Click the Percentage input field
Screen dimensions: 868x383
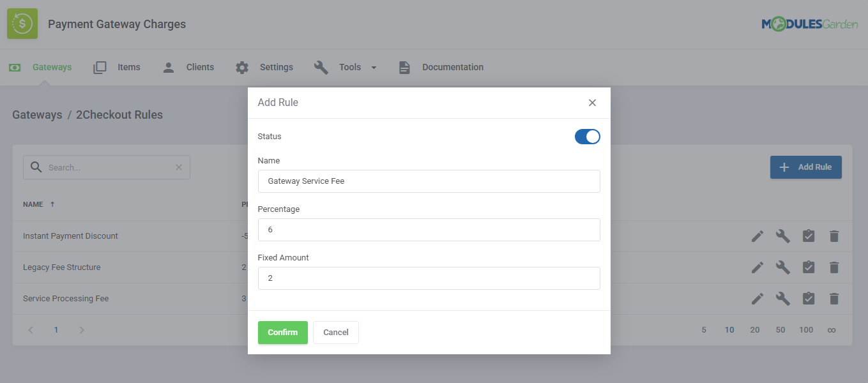[429, 229]
